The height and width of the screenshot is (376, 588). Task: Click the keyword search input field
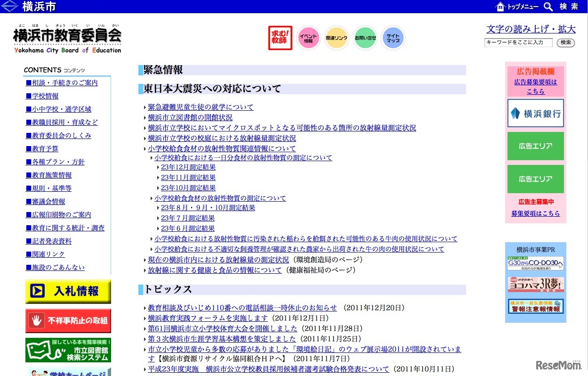click(518, 42)
